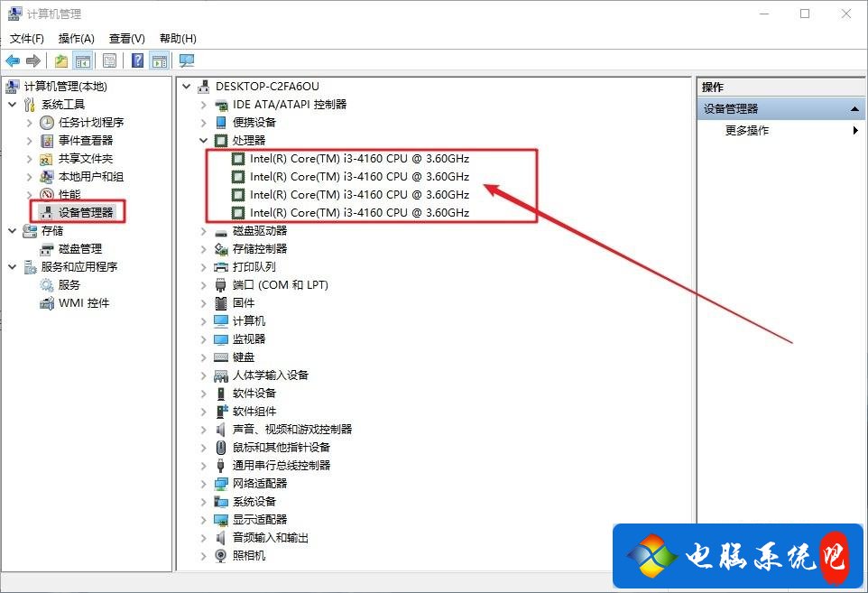Expand the 磁盘驱动器 category

(203, 231)
